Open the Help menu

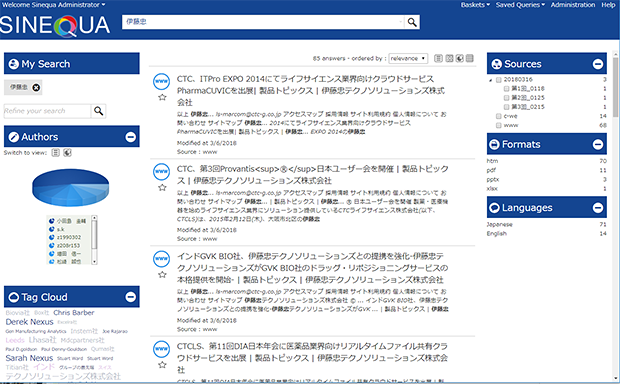pos(608,5)
